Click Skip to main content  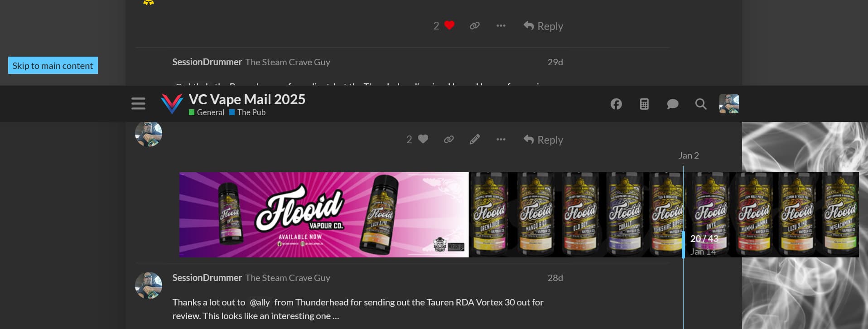pos(53,65)
